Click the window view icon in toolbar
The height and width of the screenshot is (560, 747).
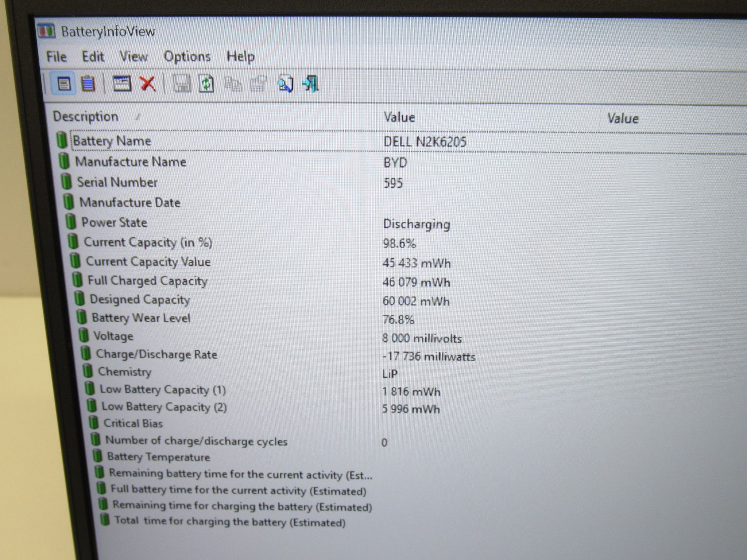point(122,83)
